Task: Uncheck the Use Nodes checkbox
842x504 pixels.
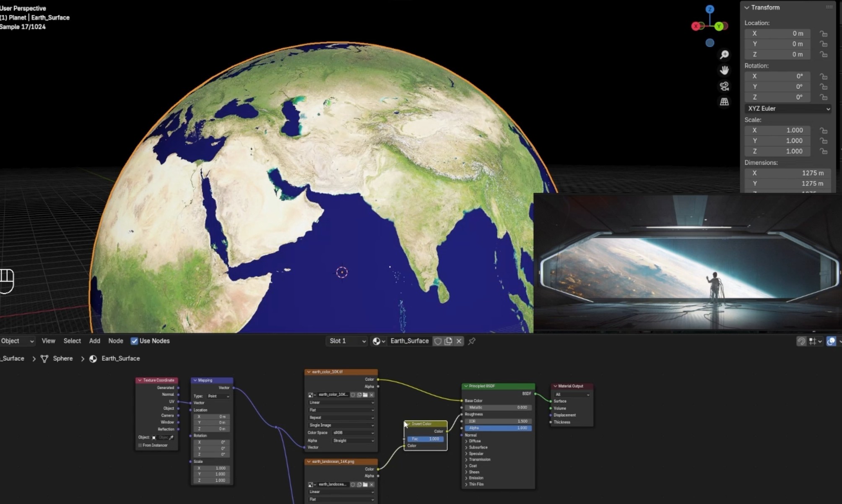Action: click(x=134, y=341)
